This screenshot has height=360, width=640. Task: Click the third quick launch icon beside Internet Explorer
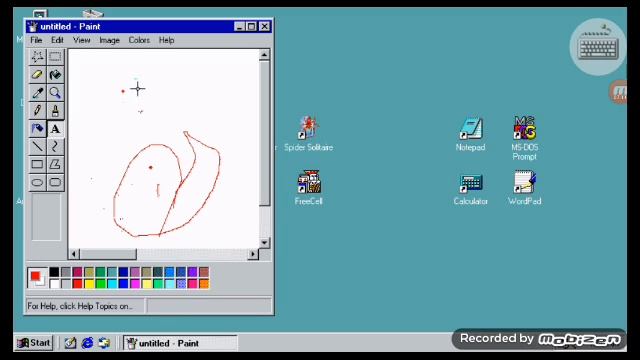(104, 343)
